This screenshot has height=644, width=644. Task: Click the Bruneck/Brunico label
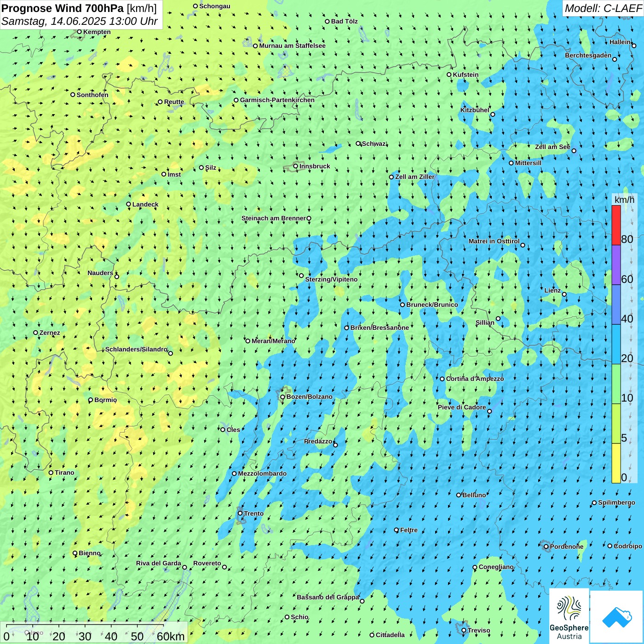tap(432, 305)
